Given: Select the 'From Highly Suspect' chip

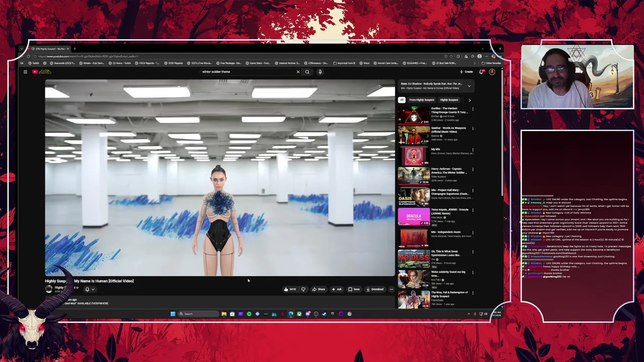Looking at the screenshot, I should pyautogui.click(x=422, y=100).
